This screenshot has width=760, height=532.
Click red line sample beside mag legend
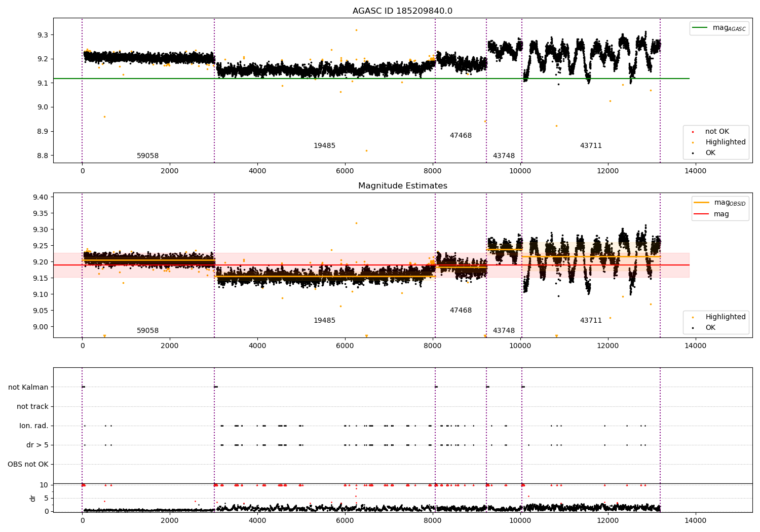tap(702, 214)
